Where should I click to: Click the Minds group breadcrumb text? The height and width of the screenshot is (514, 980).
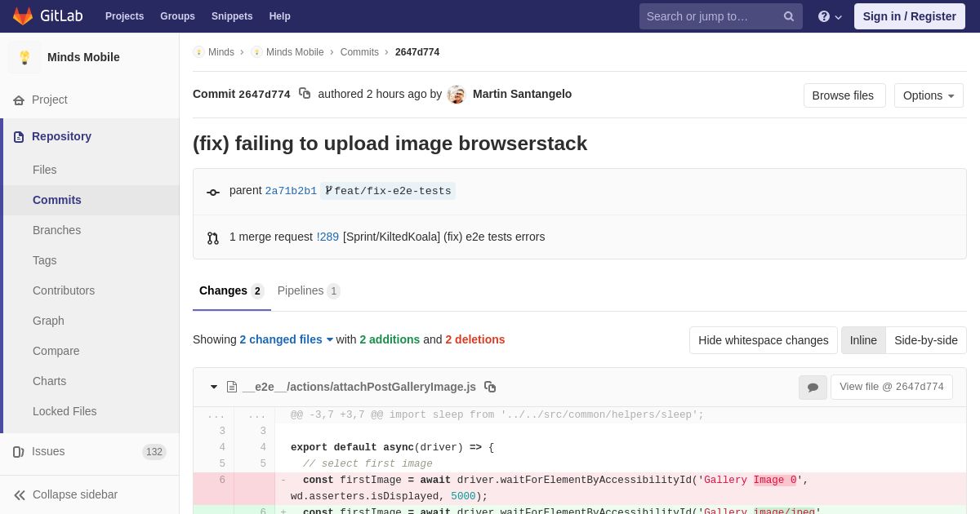click(221, 52)
